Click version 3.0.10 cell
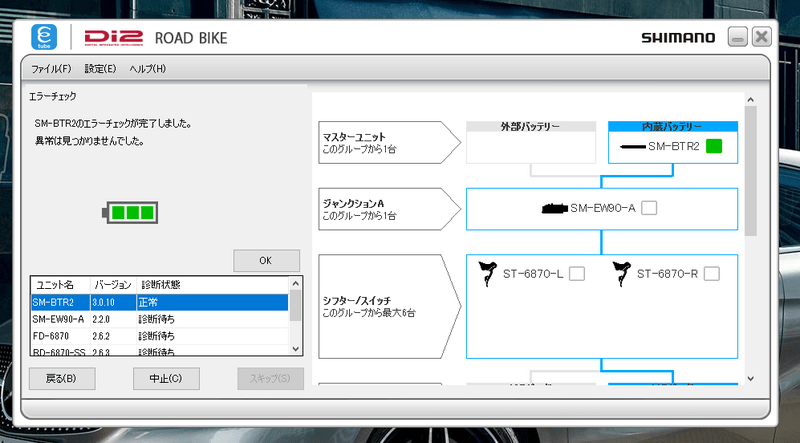Screen dimensions: 800x443 pyautogui.click(x=113, y=302)
